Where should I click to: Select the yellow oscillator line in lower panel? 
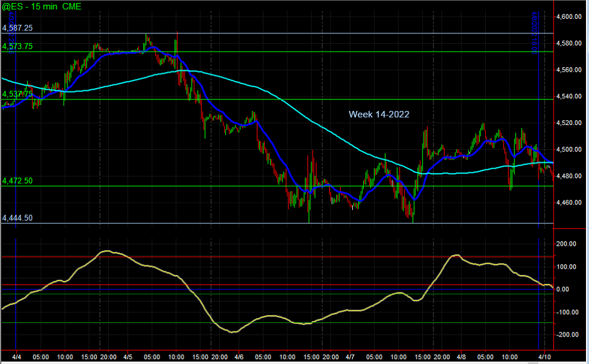click(x=106, y=251)
